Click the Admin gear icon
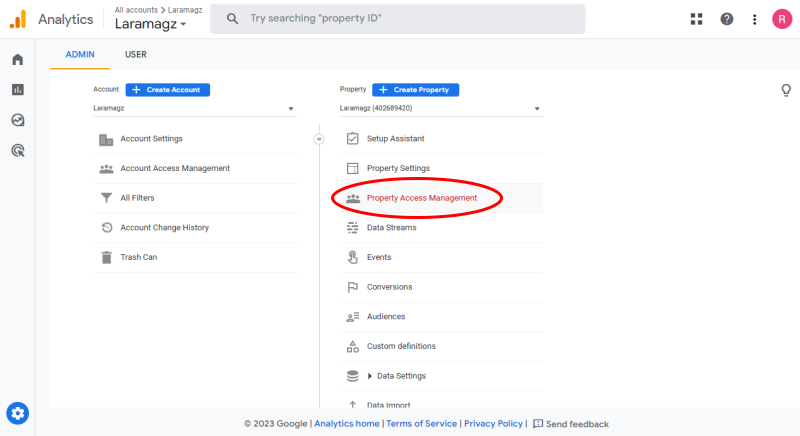This screenshot has height=436, width=800. pyautogui.click(x=17, y=414)
